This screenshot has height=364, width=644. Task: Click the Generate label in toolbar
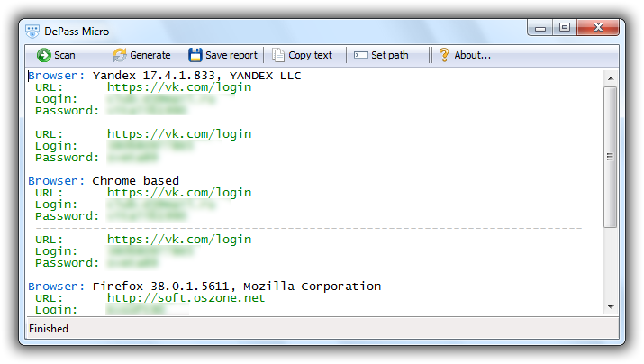[x=150, y=55]
